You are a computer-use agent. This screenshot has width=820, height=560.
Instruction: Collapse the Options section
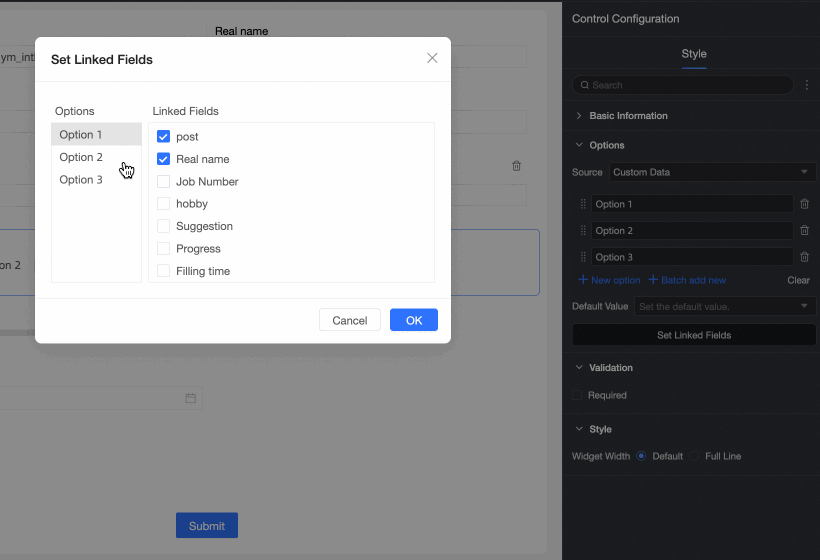(579, 145)
